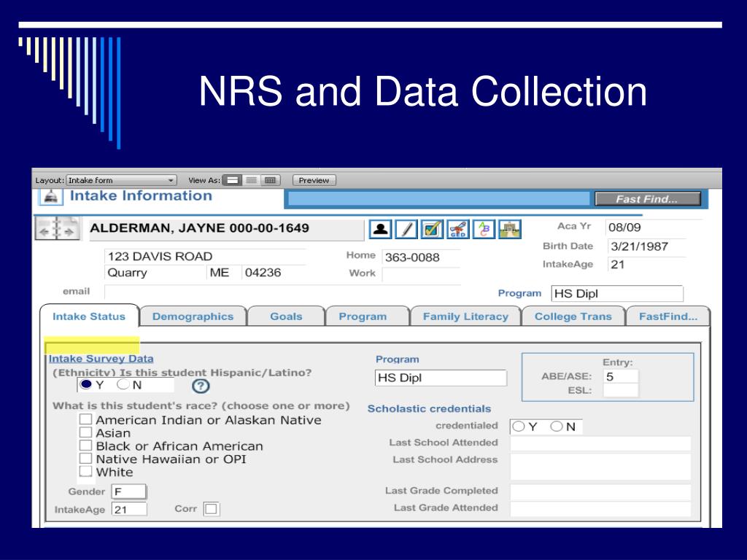Click the Intake Survey Data link
This screenshot has height=560, width=747.
click(x=101, y=359)
